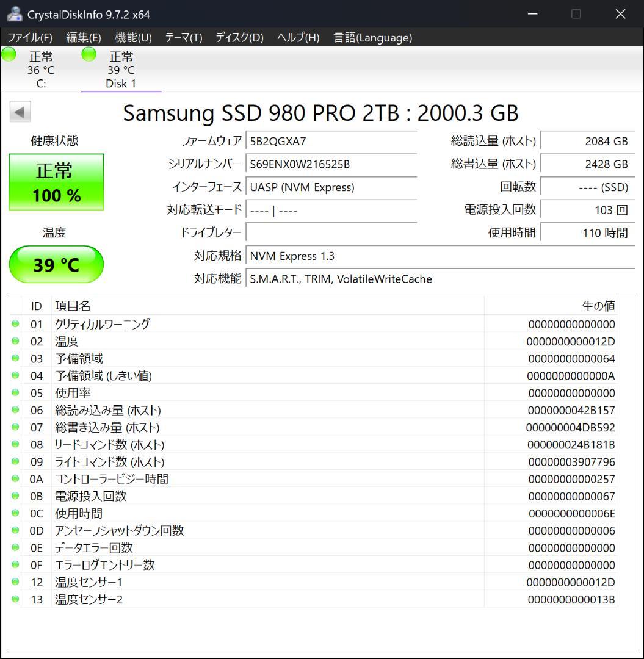Viewport: 644px width, 659px height.
Task: Open the ディスク(D) menu dropdown
Action: pyautogui.click(x=239, y=37)
